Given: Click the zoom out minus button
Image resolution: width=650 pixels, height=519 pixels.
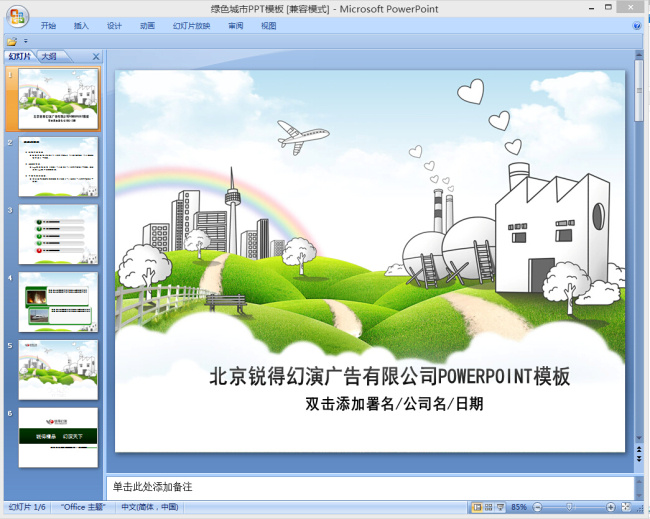Looking at the screenshot, I should point(537,507).
